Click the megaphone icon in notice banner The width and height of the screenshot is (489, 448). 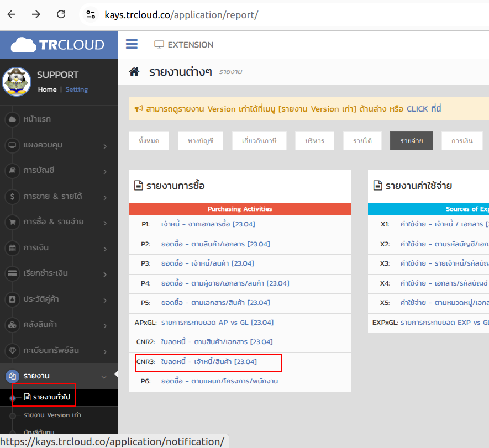[139, 109]
